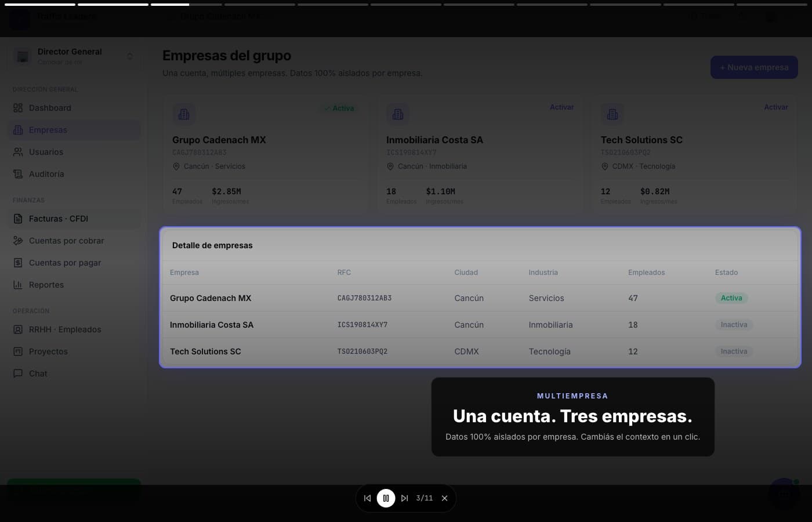The width and height of the screenshot is (812, 522).
Task: Open RRHH · Empleados sidebar icon
Action: click(18, 329)
